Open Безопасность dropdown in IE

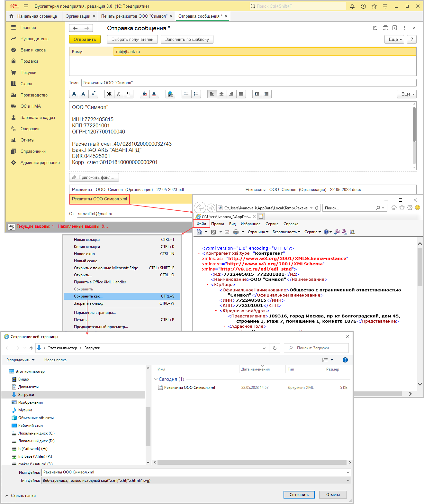click(286, 232)
